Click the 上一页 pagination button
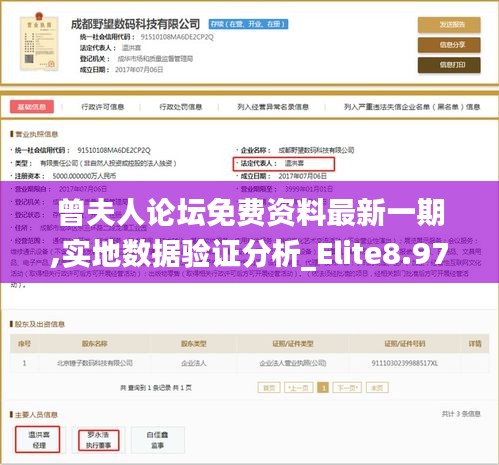499x465 pixels. (298, 388)
